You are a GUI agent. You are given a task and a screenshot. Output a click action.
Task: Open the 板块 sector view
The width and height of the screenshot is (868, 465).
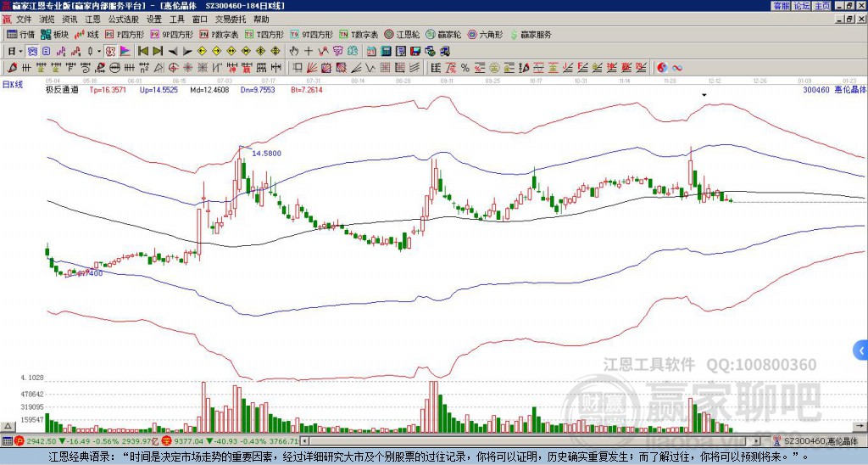[54, 34]
